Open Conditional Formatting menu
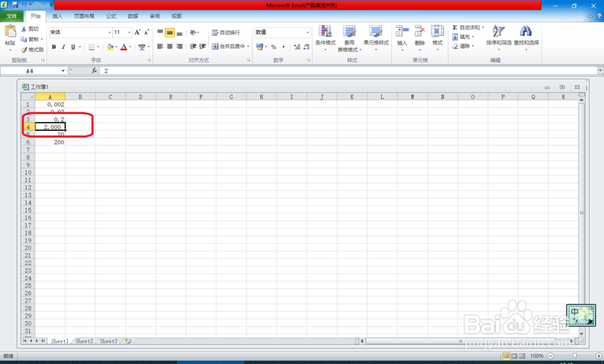 (325, 38)
